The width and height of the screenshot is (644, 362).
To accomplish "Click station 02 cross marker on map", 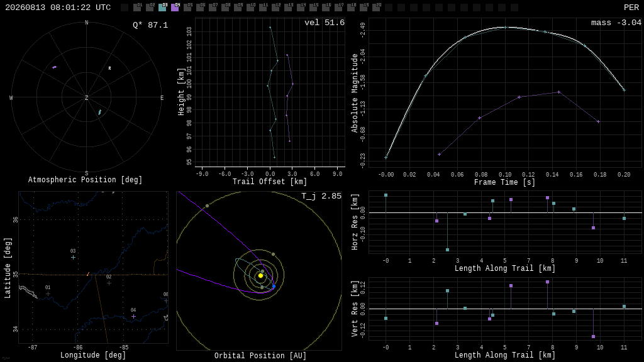I will [109, 283].
